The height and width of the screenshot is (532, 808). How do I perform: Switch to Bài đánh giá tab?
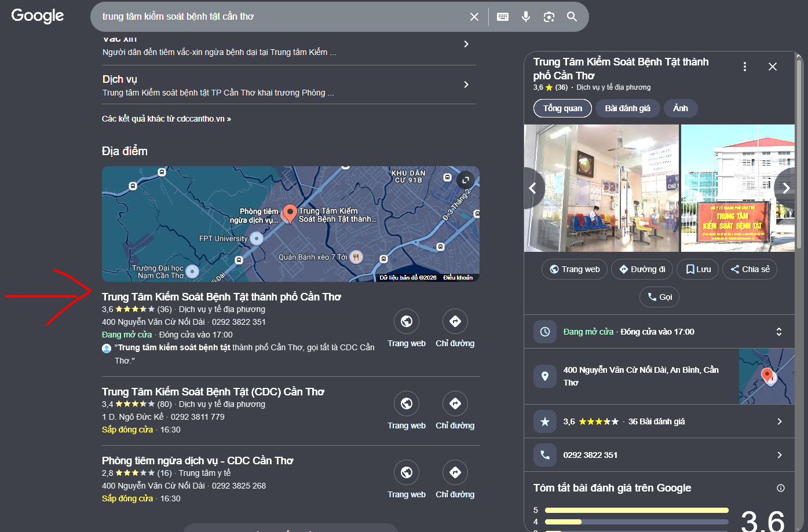(627, 108)
